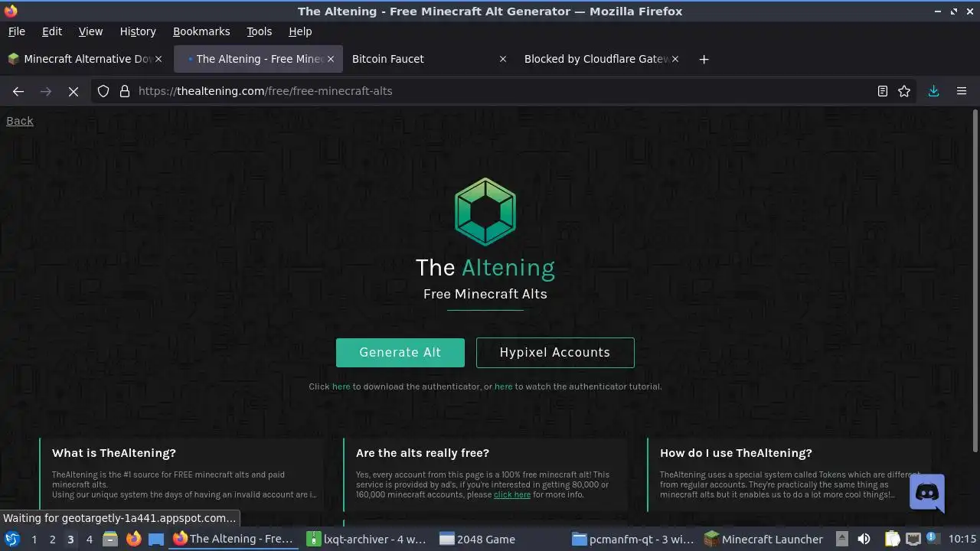
Task: Click the 'What is TheAltening?' heading
Action: 114,453
